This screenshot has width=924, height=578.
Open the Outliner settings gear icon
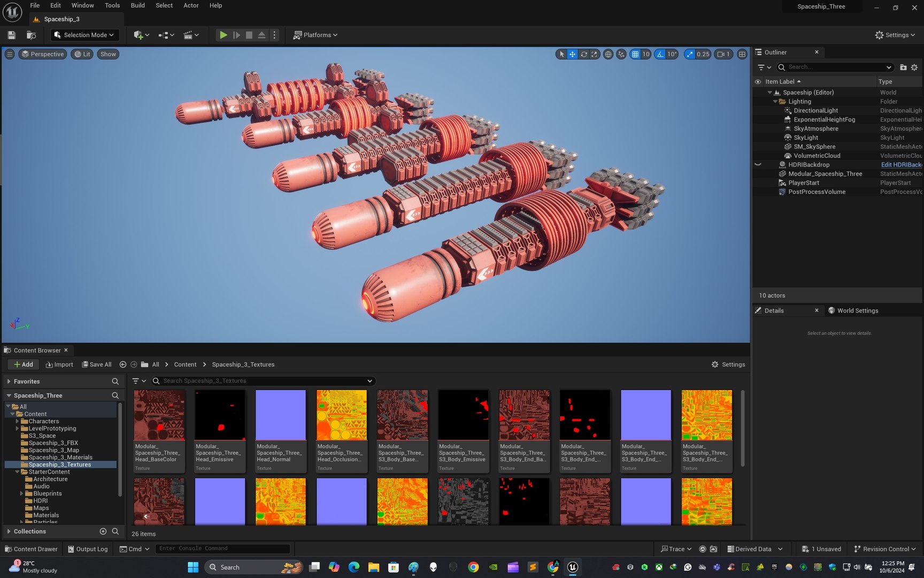click(914, 67)
